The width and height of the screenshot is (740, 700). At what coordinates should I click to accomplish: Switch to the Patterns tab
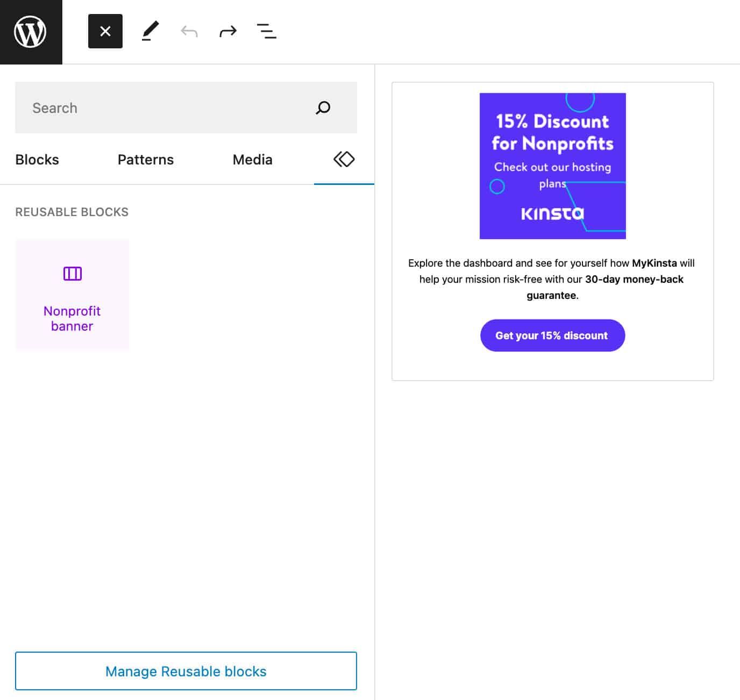pos(146,160)
